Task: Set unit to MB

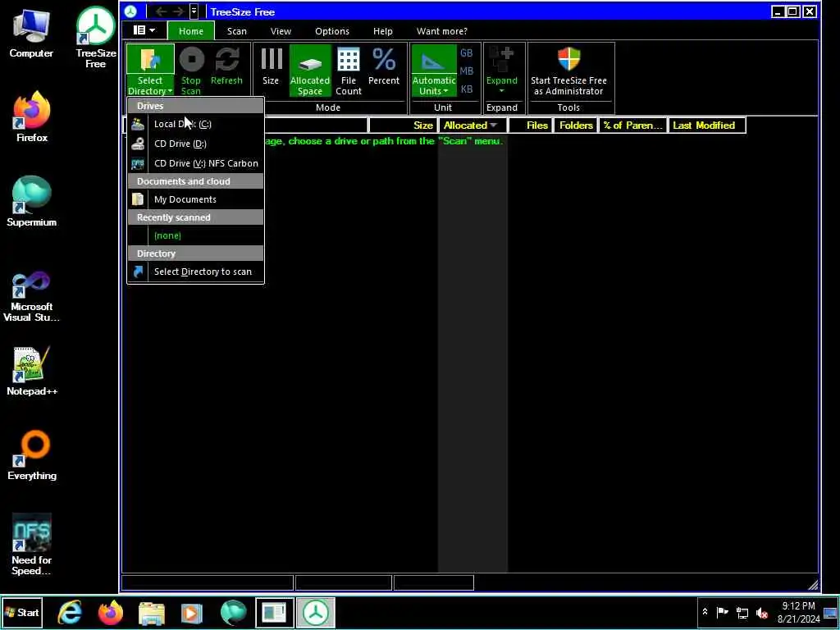Action: pyautogui.click(x=466, y=71)
